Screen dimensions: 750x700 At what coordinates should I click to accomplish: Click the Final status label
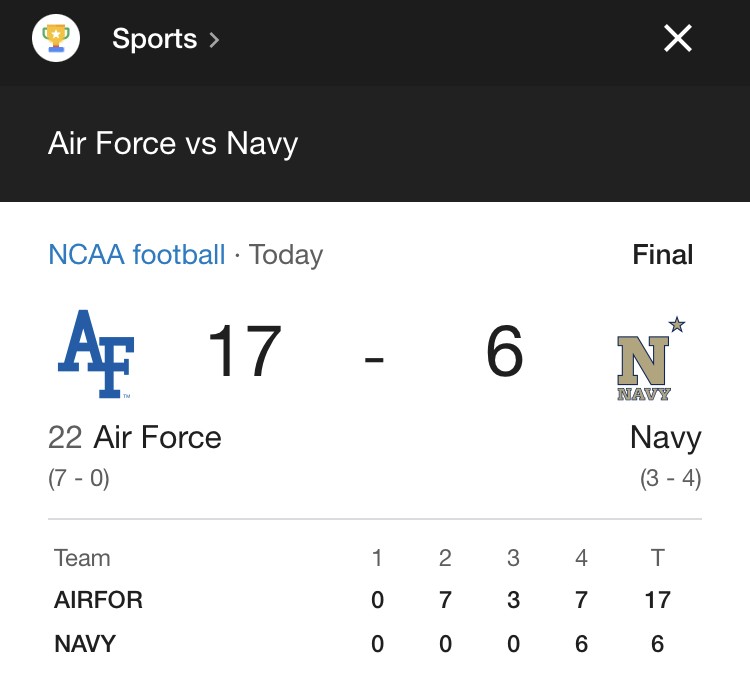click(662, 254)
